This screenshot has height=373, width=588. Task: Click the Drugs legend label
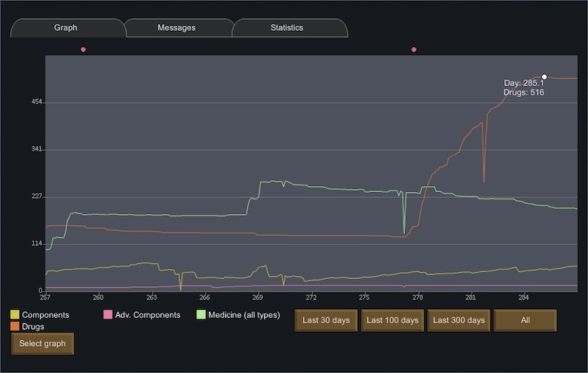[33, 327]
